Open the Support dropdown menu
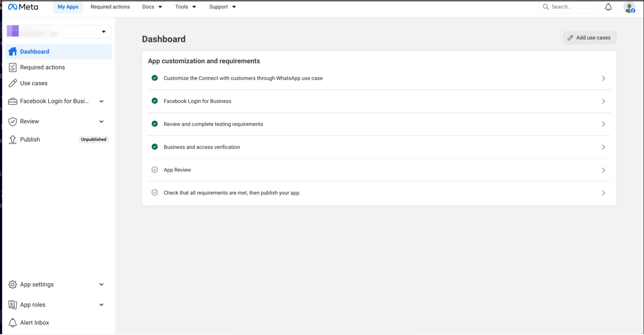 pos(223,7)
